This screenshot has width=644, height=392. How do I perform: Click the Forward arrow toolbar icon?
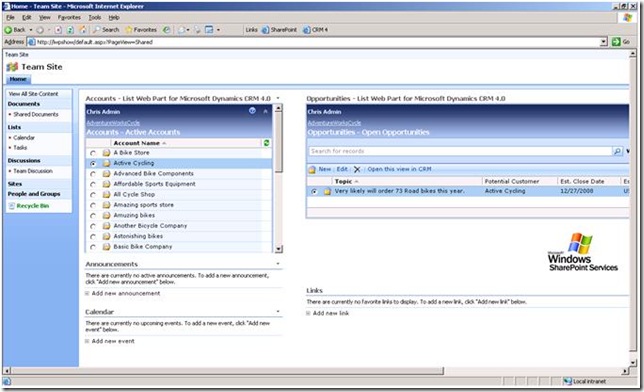pos(40,30)
